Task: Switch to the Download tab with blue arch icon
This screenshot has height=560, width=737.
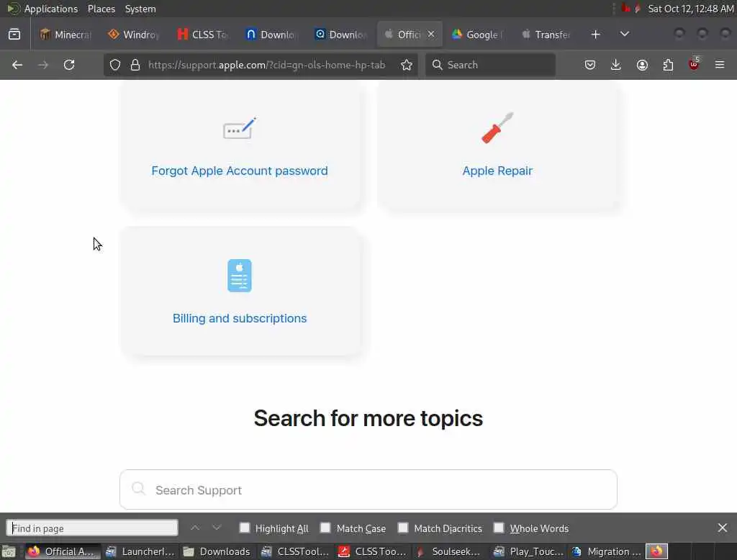Action: pyautogui.click(x=271, y=35)
